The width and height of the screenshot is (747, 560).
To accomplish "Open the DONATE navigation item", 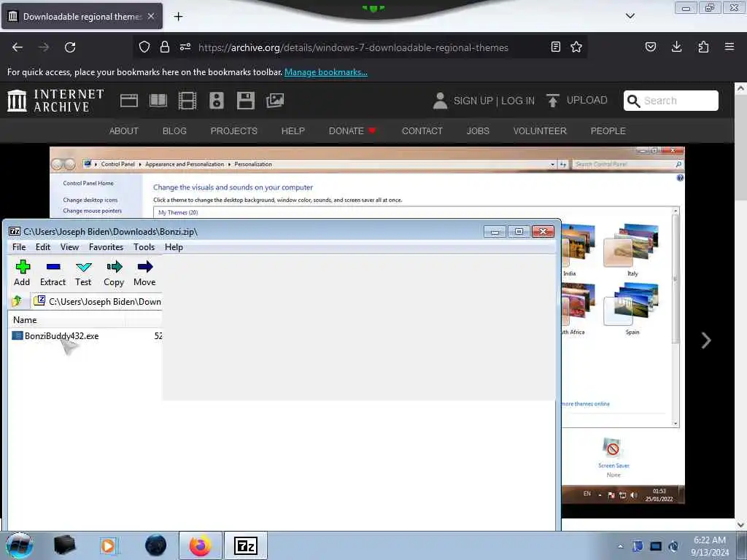I will (352, 131).
